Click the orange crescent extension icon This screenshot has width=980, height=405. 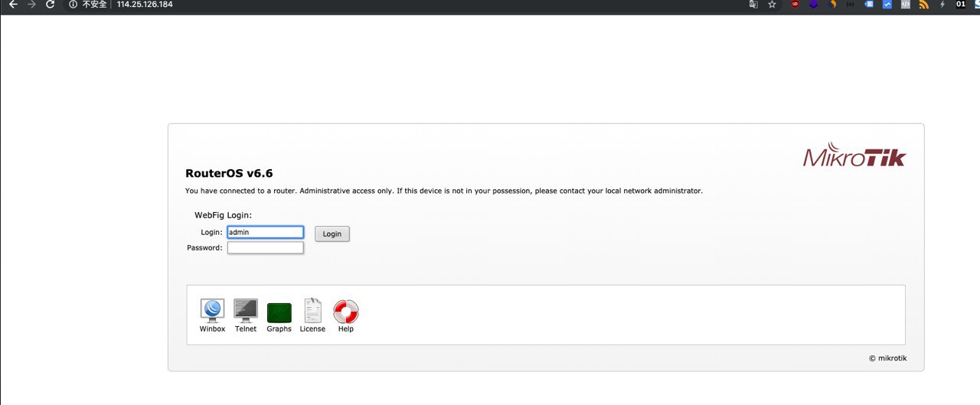[833, 4]
